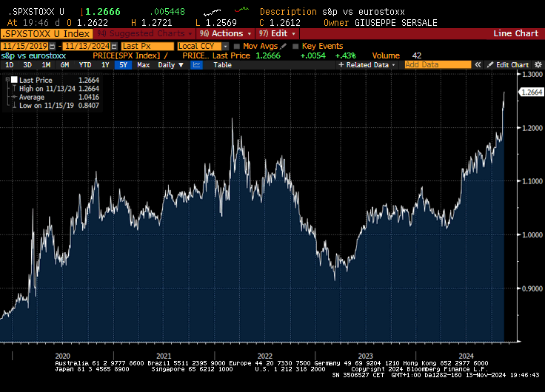The height and width of the screenshot is (392, 545).
Task: Click the Low marker icon in legend
Action: pos(14,106)
